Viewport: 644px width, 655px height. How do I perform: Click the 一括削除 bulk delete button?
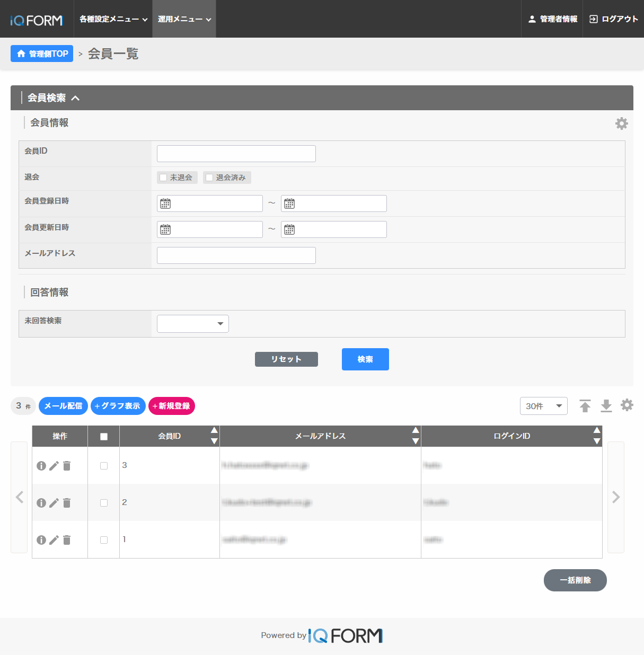[575, 580]
